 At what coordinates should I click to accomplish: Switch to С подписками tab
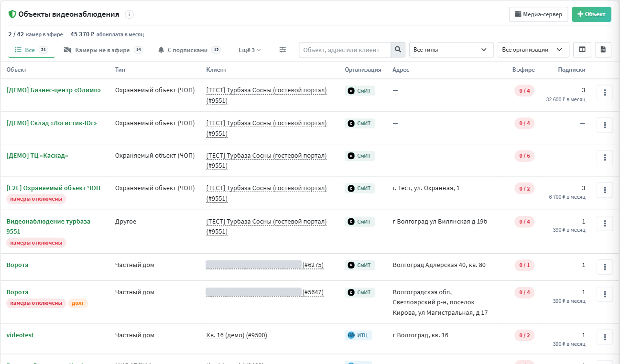pyautogui.click(x=189, y=50)
